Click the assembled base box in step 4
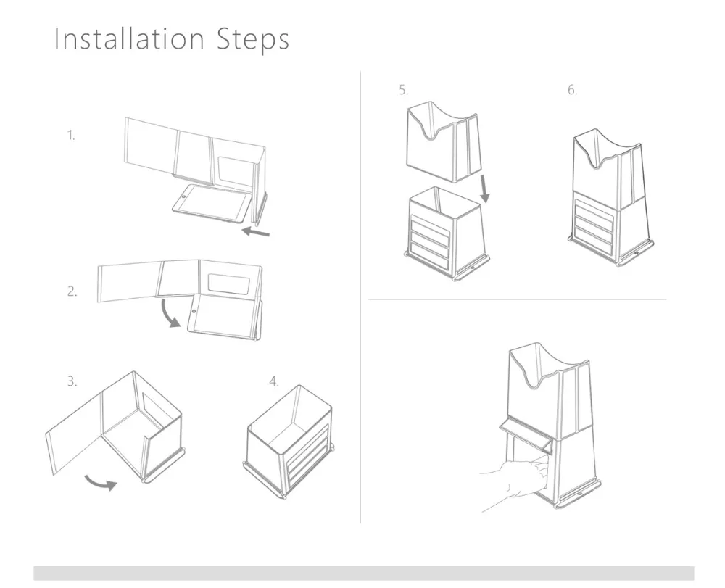Viewport: 725px width, 588px height. click(x=289, y=442)
